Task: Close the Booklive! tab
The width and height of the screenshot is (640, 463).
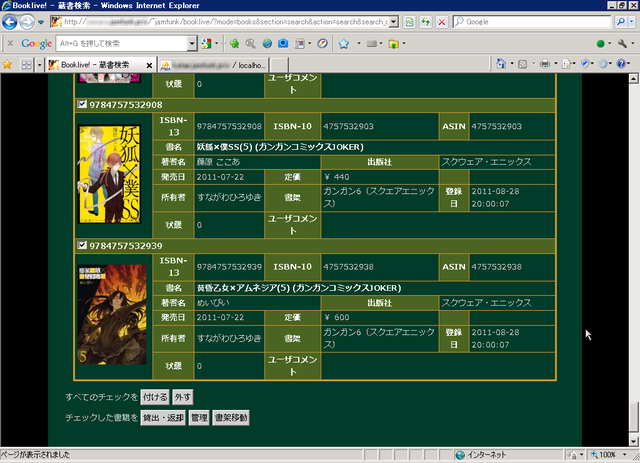Action: point(149,65)
